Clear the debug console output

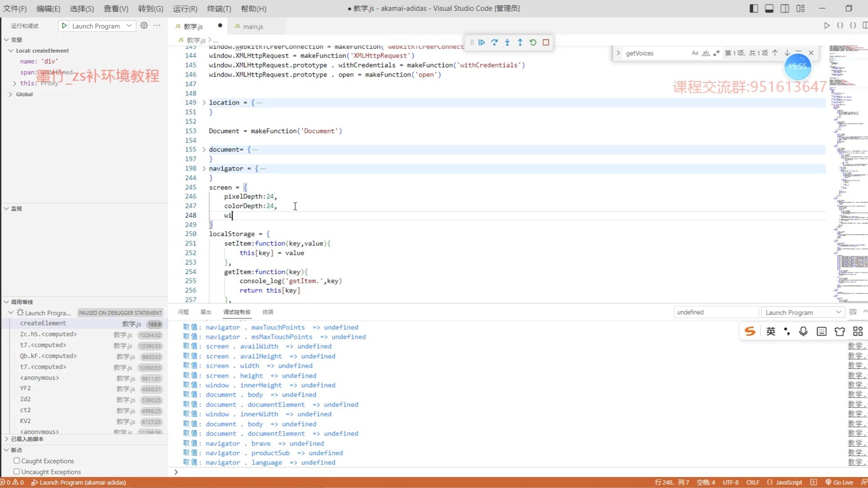[x=853, y=312]
